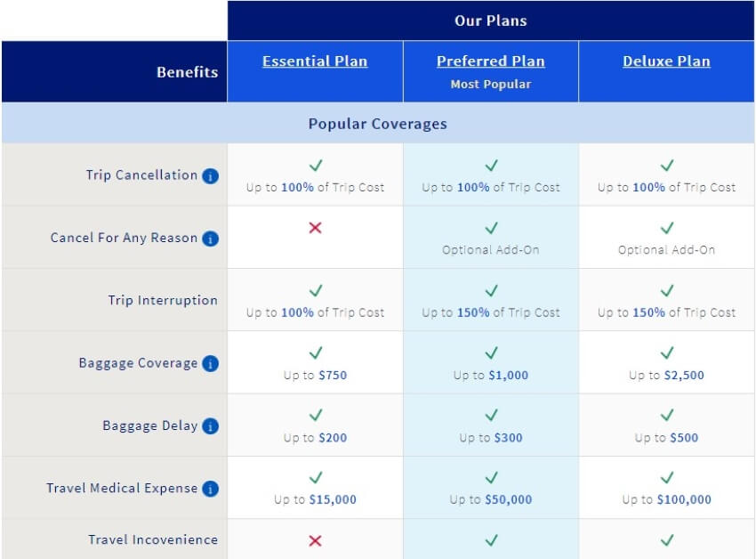This screenshot has width=756, height=559.
Task: Show info tooltip for Baggage Coverage
Action: click(210, 363)
